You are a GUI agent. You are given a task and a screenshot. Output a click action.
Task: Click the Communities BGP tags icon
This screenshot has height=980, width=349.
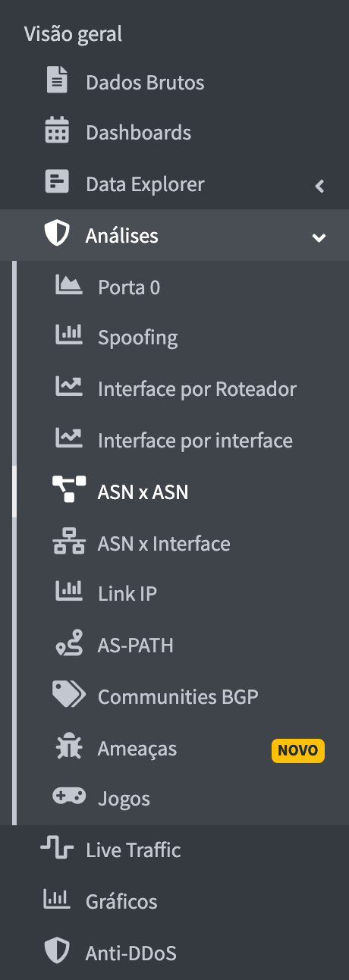tap(69, 696)
